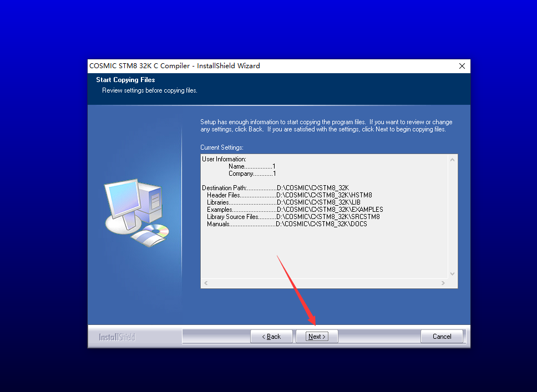Select the Manuals path line

click(x=287, y=223)
